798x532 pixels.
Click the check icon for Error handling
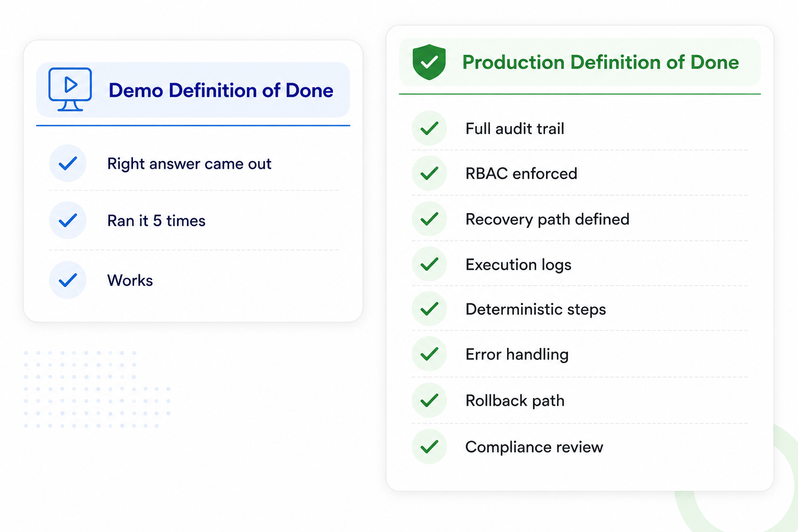click(x=429, y=354)
